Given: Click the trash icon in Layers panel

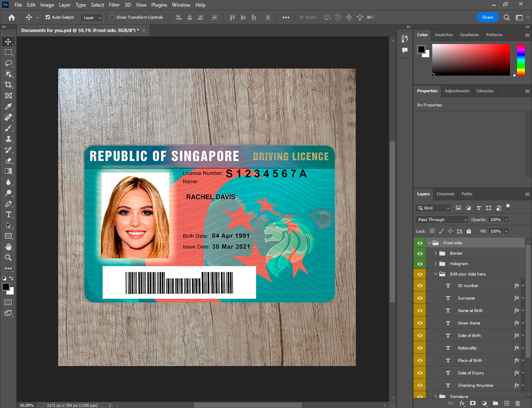Looking at the screenshot, I should [517, 403].
